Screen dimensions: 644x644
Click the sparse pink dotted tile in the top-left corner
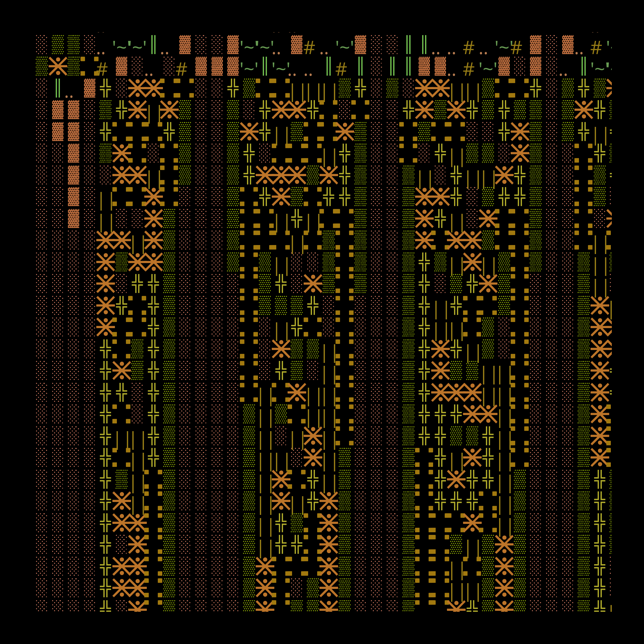pyautogui.click(x=42, y=44)
